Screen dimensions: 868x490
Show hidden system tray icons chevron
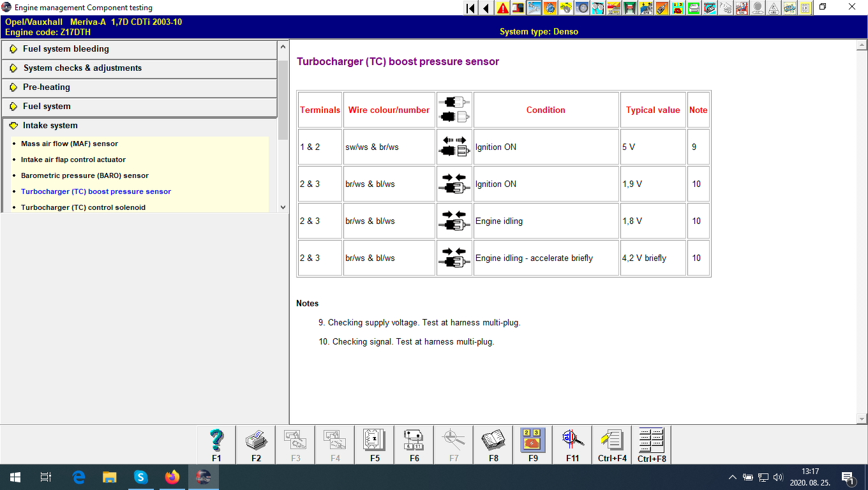coord(732,477)
